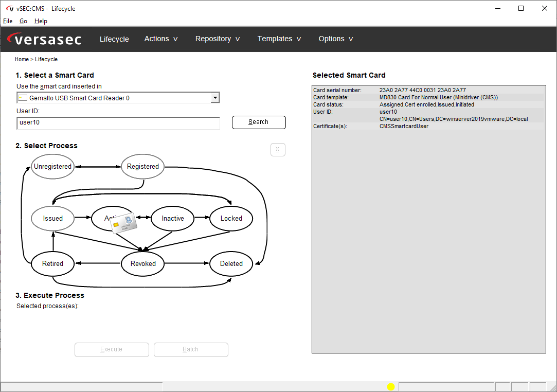This screenshot has width=557, height=392.
Task: Expand the Repository dropdown menu
Action: click(218, 39)
